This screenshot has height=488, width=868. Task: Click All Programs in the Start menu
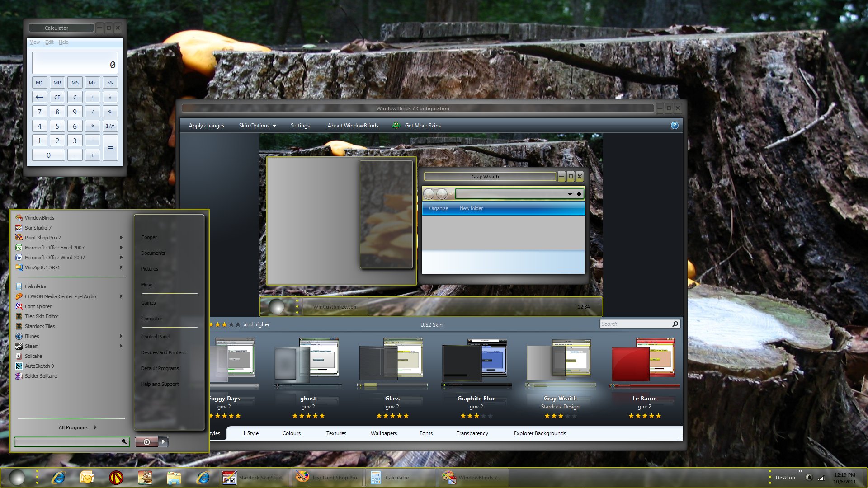coord(77,427)
